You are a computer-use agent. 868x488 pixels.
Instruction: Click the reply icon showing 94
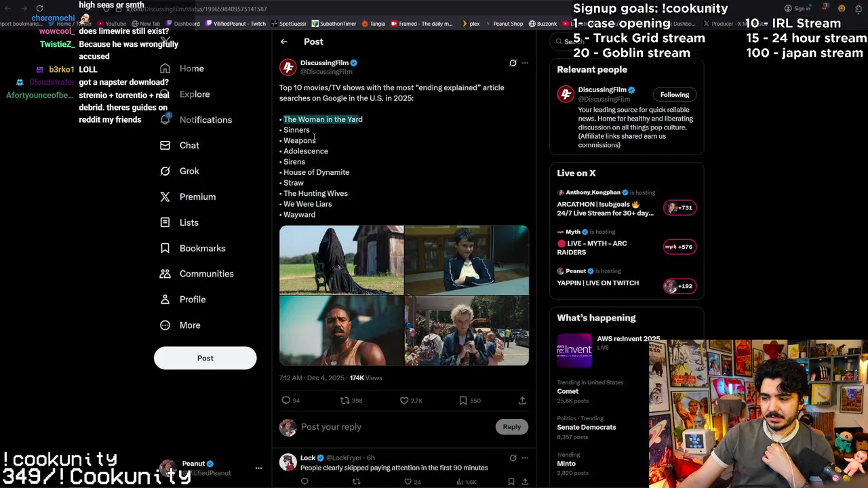[286, 401]
